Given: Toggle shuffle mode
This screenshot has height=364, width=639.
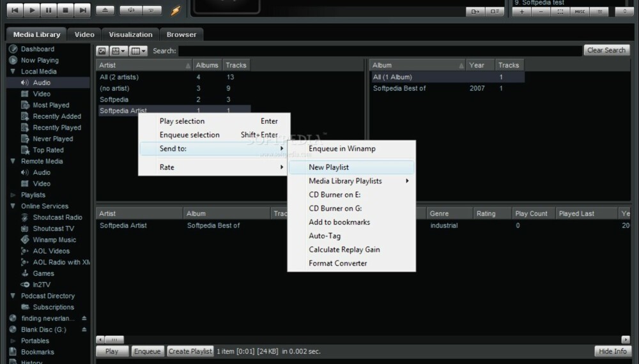Looking at the screenshot, I should click(x=131, y=10).
